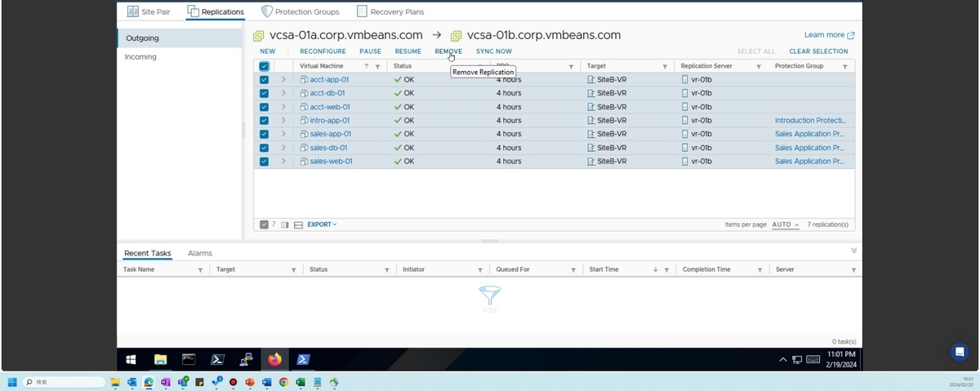Filter the Target column
The image size is (980, 391).
pos(665,66)
